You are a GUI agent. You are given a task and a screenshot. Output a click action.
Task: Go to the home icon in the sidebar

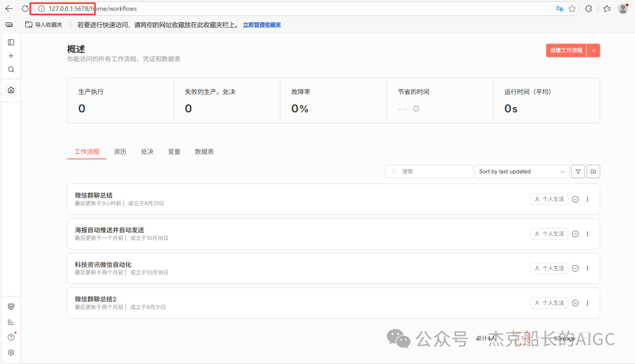pos(11,90)
